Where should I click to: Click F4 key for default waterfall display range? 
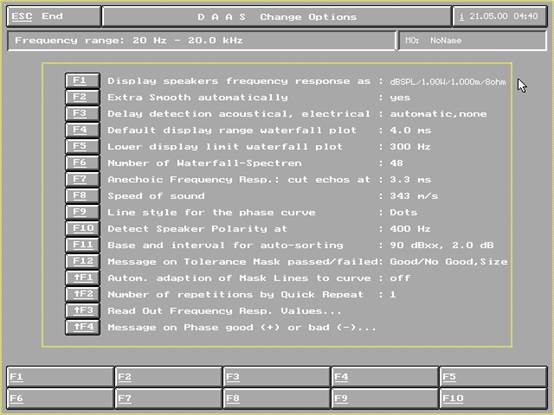click(82, 130)
